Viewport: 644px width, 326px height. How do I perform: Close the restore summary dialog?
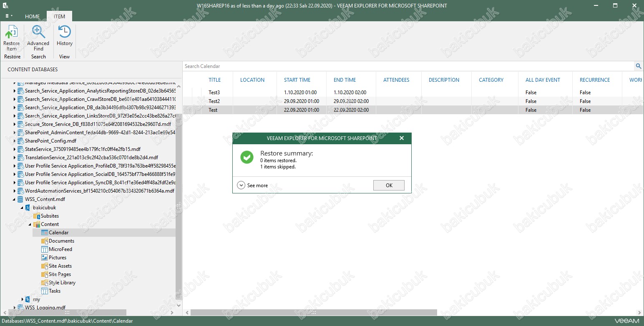[402, 138]
